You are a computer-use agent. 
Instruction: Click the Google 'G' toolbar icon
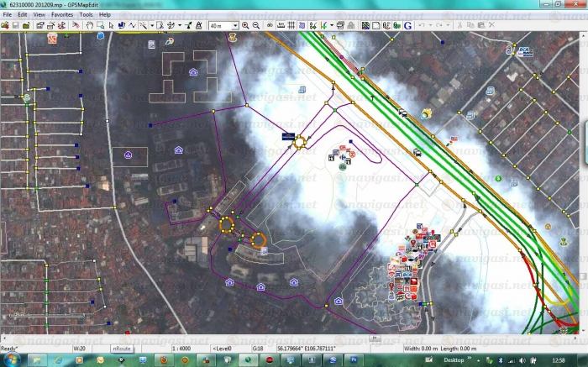coord(407,25)
